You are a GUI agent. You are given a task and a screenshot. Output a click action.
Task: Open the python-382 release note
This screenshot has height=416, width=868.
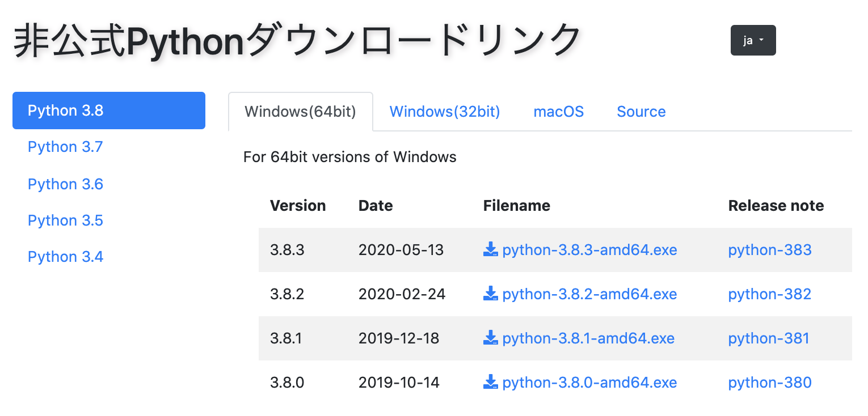769,294
